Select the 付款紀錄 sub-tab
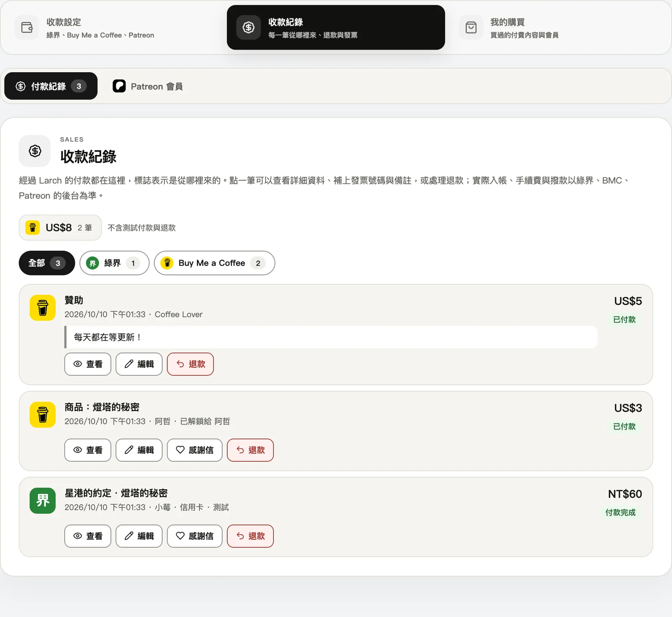 (x=51, y=86)
